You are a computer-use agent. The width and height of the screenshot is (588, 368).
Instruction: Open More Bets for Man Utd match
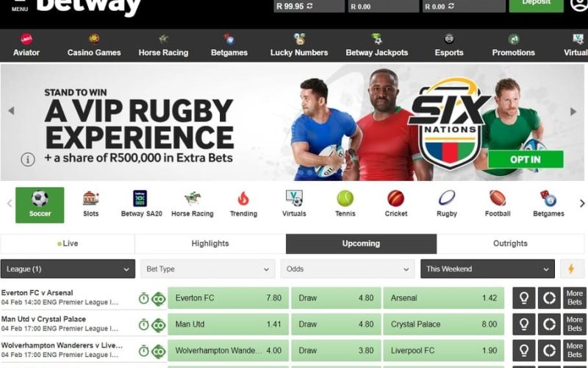(575, 325)
